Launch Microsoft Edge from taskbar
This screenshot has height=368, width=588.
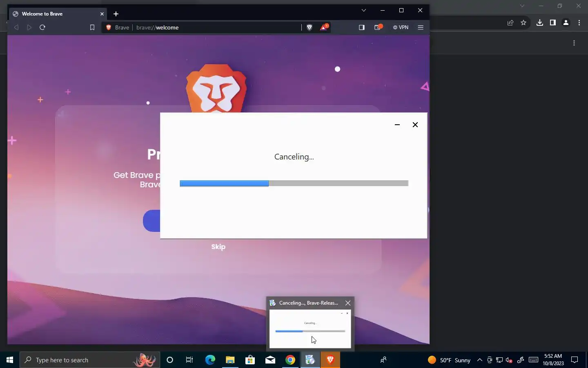(x=210, y=360)
